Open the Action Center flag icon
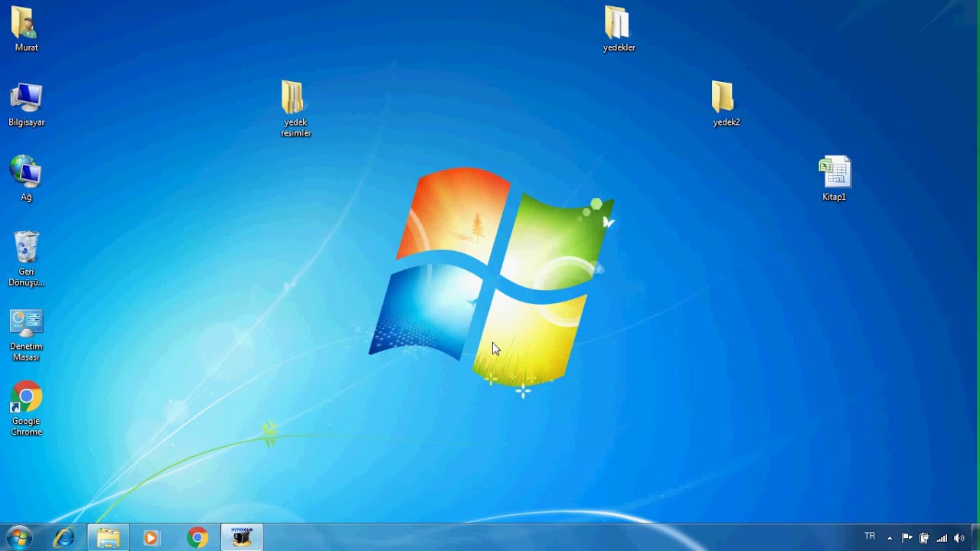This screenshot has width=980, height=551. (907, 538)
